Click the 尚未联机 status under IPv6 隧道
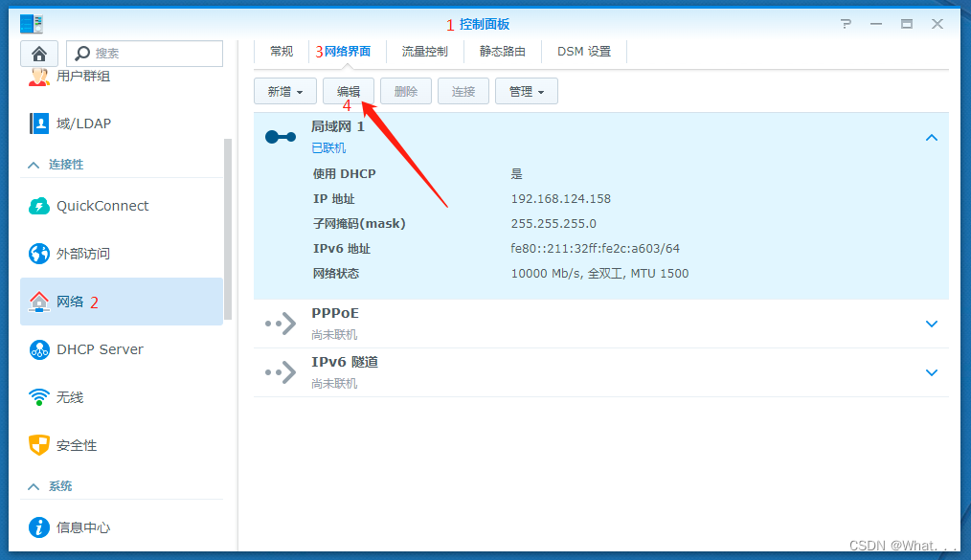Viewport: 971px width, 560px height. (x=334, y=384)
